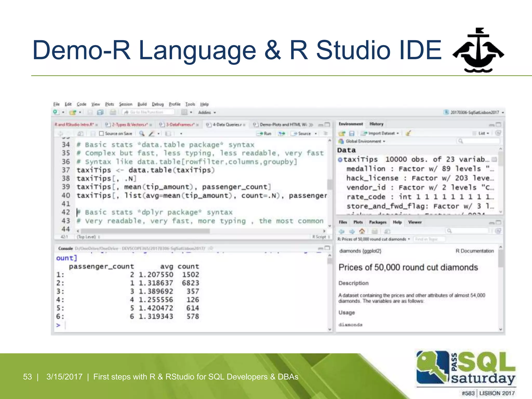Go back in Help pane
This screenshot has height=399, width=532.
pos(342,231)
